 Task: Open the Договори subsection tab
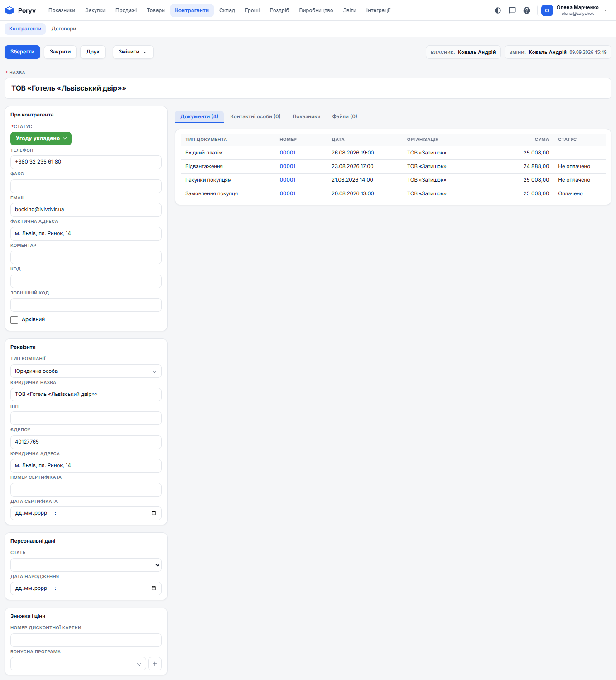pyautogui.click(x=64, y=29)
